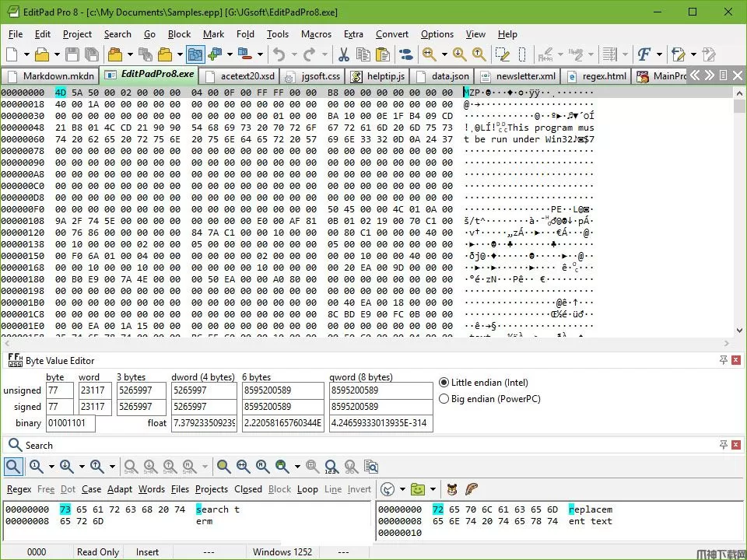
Task: Click the footprints icon in the main toolbar
Action: tap(405, 54)
